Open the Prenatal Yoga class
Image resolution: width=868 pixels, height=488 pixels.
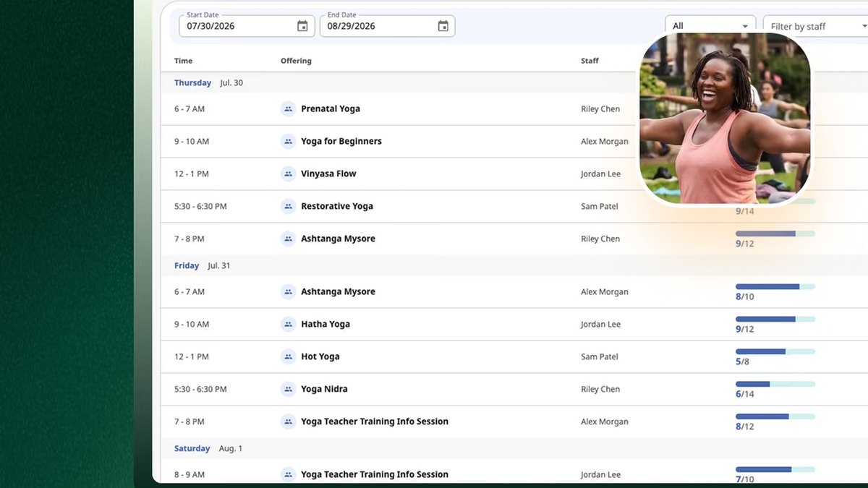tap(331, 109)
